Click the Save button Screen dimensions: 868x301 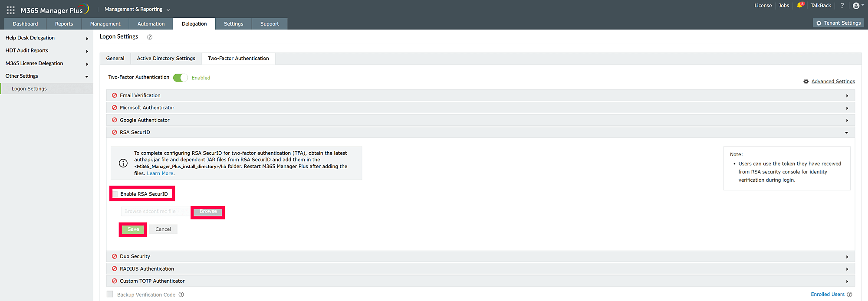coord(133,229)
